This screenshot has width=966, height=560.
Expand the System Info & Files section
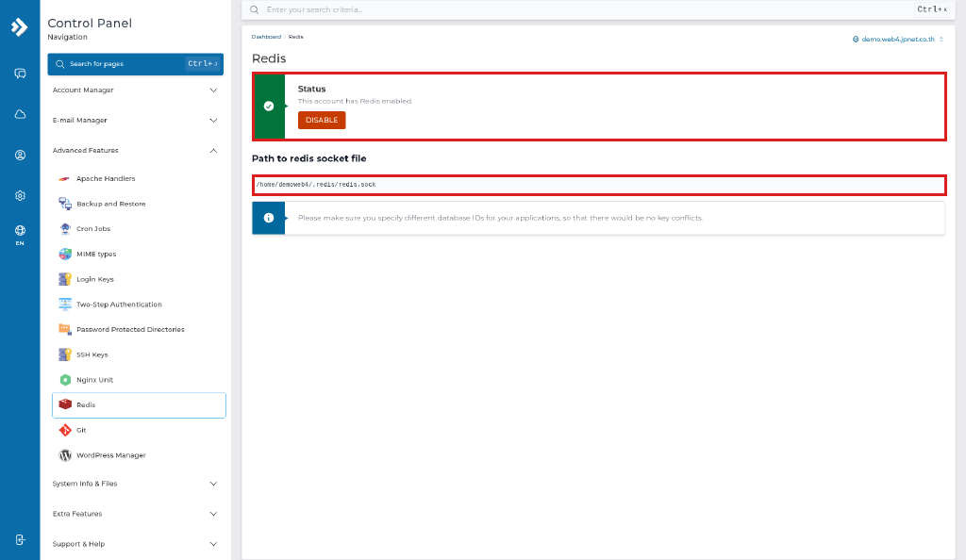point(135,484)
